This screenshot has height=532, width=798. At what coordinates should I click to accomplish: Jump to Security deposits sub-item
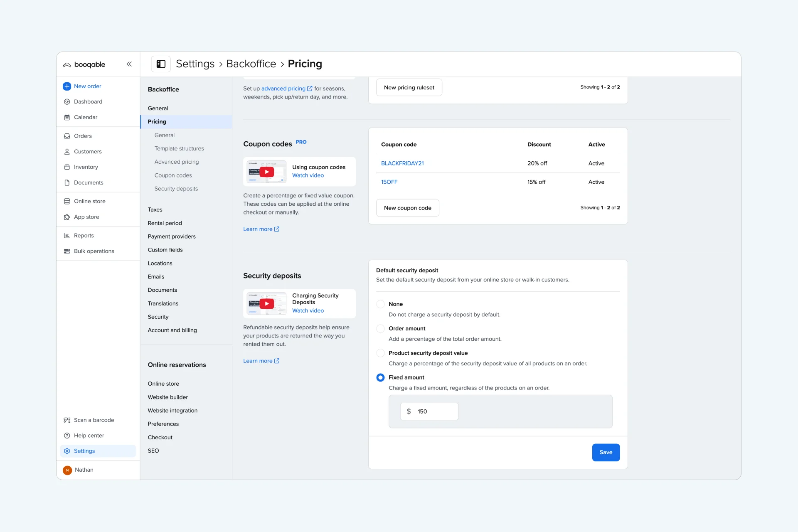176,189
